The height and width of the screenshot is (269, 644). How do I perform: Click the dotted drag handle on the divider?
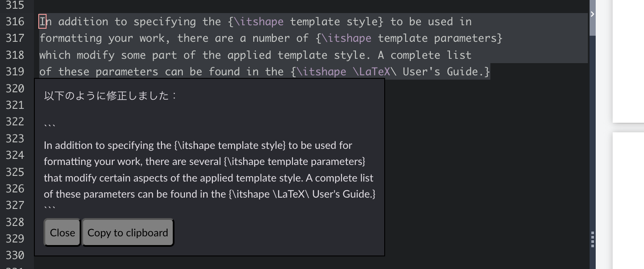tap(593, 239)
